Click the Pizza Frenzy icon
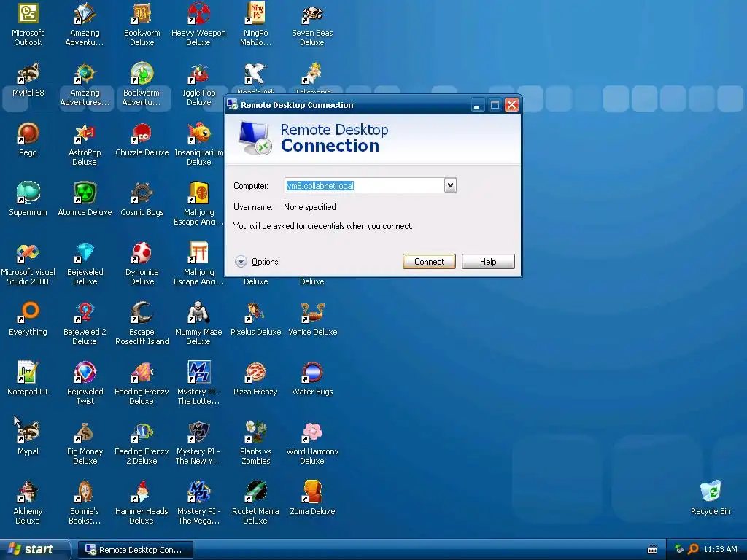 255,373
